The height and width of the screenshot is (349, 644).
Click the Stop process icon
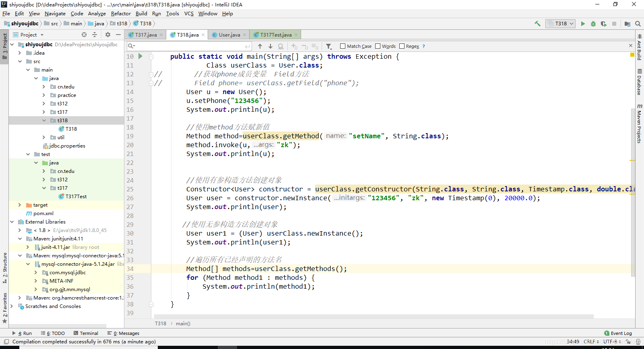coord(614,24)
